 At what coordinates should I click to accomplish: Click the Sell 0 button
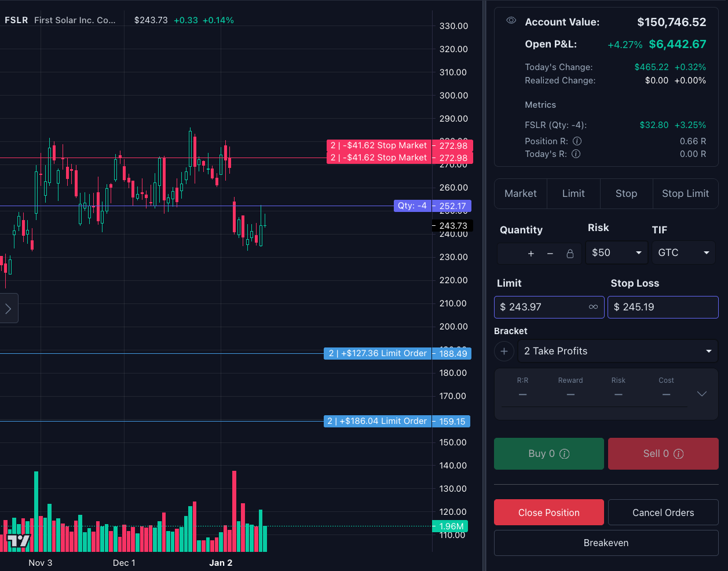pos(663,453)
